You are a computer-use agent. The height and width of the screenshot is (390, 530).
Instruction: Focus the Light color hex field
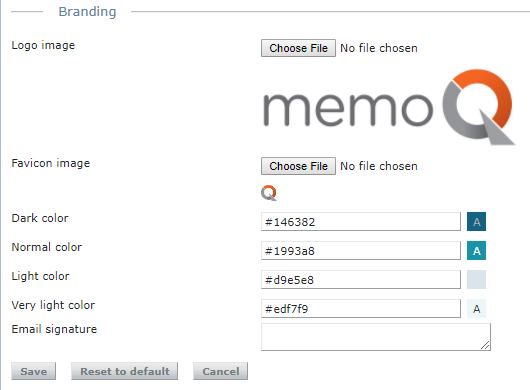(x=361, y=279)
